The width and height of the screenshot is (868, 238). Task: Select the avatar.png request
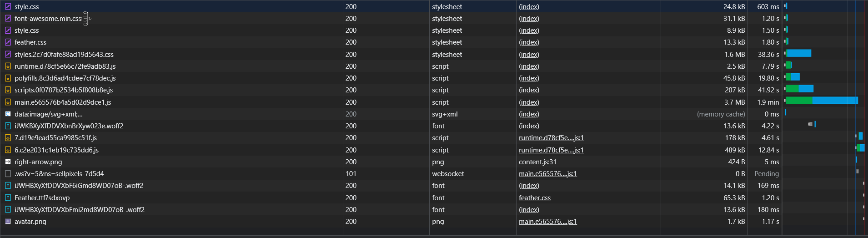tap(30, 222)
